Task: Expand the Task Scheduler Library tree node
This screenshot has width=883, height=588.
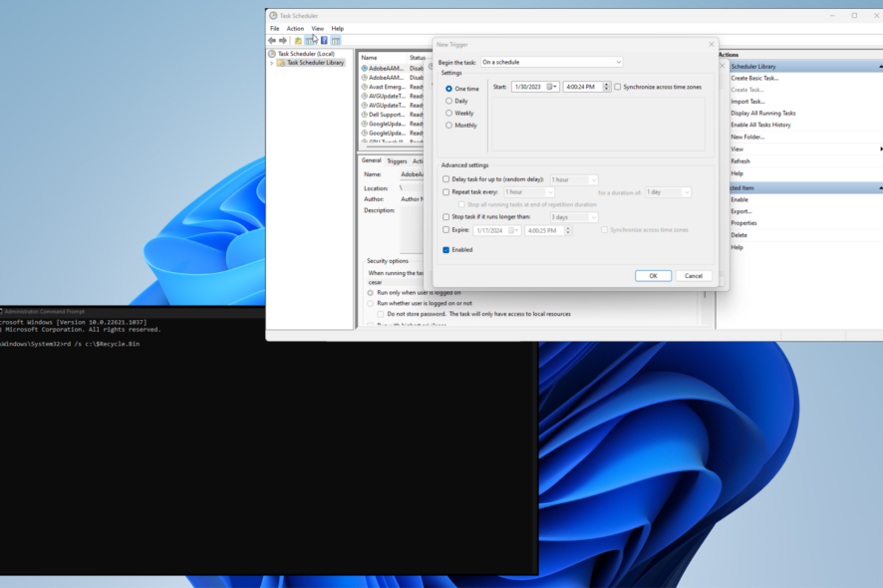Action: coord(272,63)
